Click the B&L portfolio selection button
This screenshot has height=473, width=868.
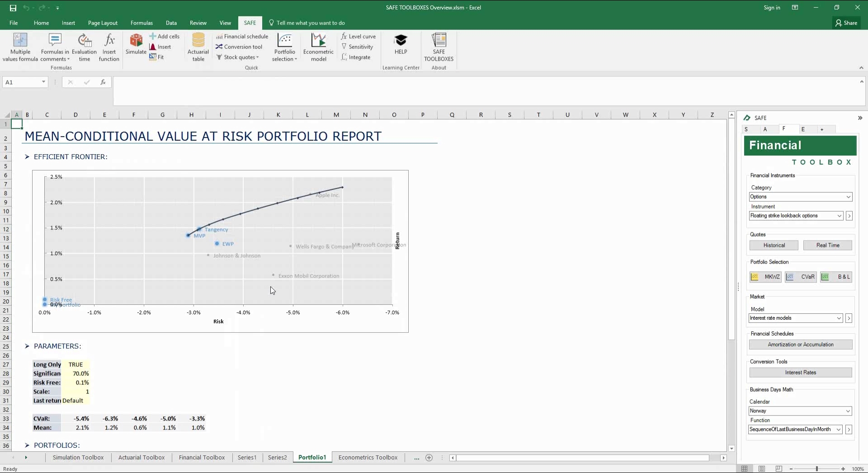coord(836,277)
